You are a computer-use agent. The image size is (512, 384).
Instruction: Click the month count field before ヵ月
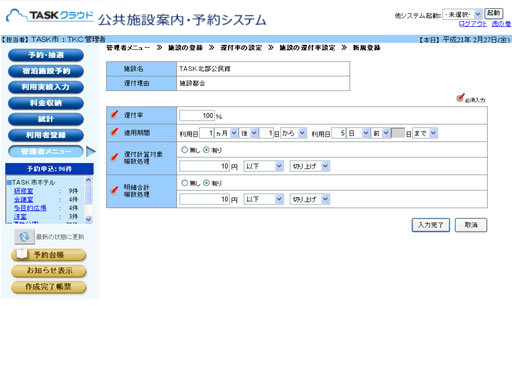pos(207,133)
